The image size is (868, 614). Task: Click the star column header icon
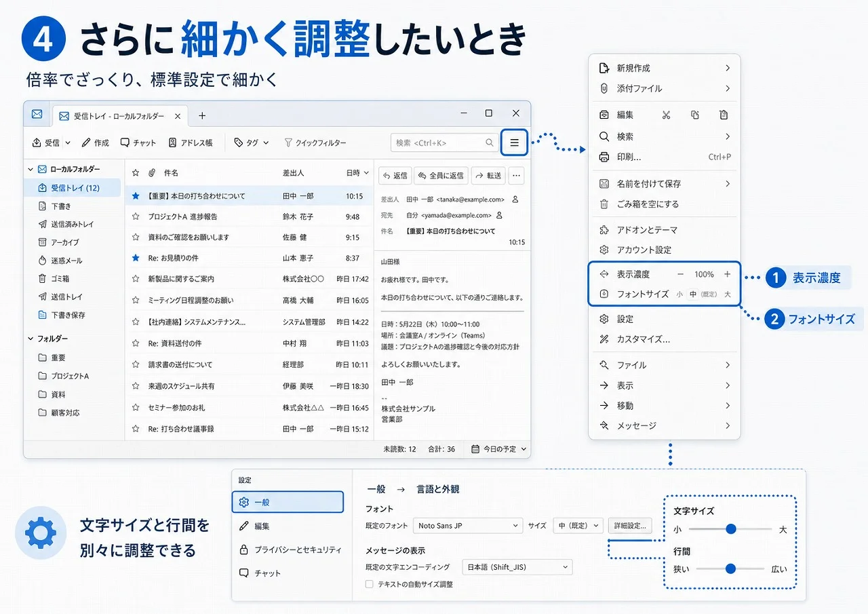[x=136, y=173]
